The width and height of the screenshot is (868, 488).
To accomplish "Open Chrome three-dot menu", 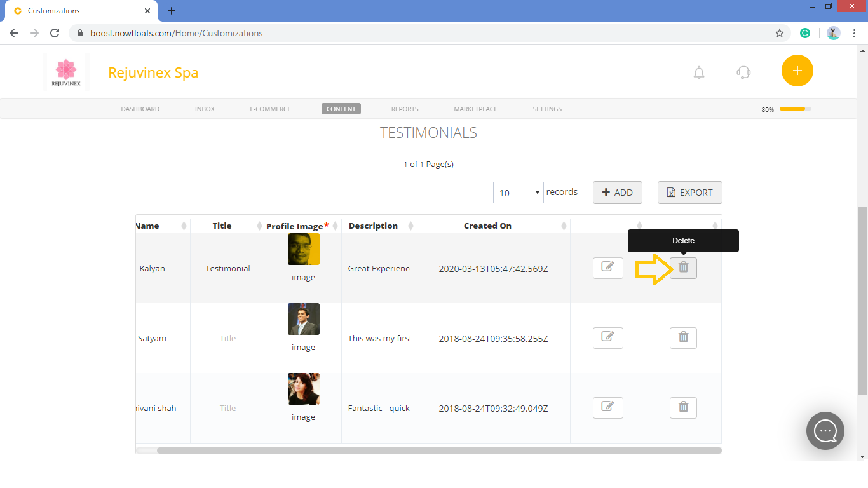I will [x=855, y=33].
